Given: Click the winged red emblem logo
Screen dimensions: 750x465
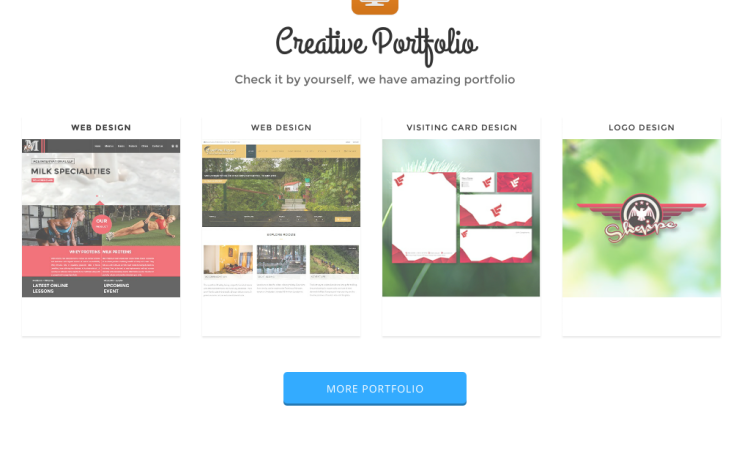Looking at the screenshot, I should [x=641, y=217].
